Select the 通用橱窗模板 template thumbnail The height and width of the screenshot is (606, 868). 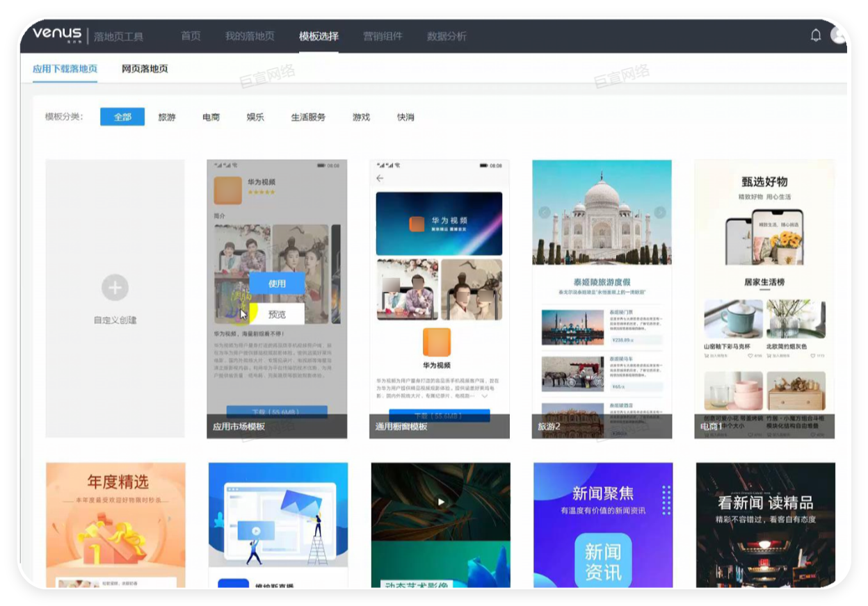[x=440, y=299]
